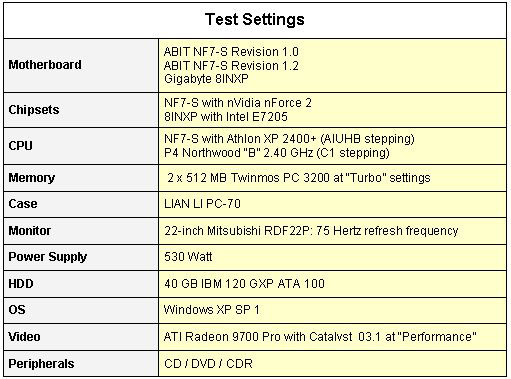The image size is (511, 379).
Task: Click Twinmos PC 3200 memory value
Action: point(299,178)
